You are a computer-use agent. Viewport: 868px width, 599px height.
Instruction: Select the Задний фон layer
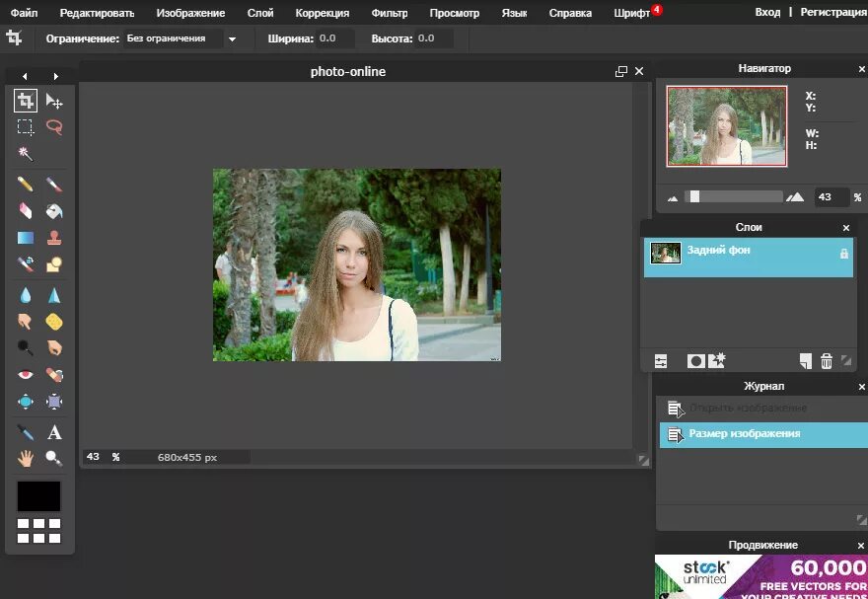(x=749, y=258)
